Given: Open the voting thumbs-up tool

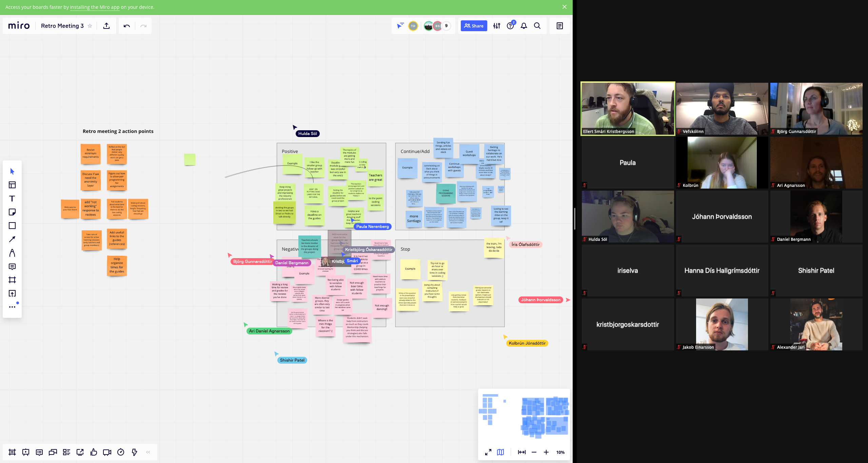Looking at the screenshot, I should tap(94, 452).
